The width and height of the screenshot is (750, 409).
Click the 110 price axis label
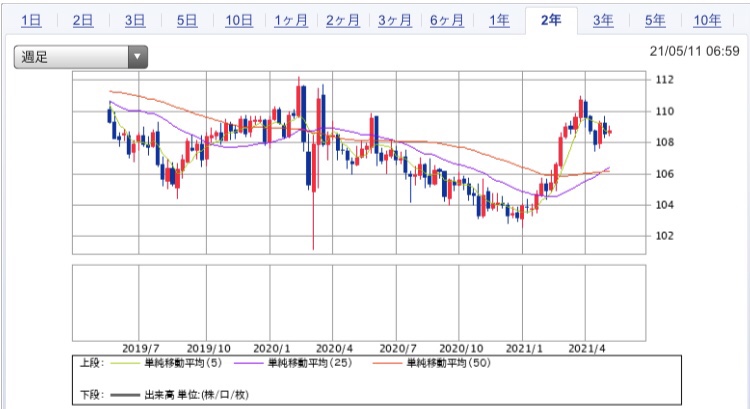[x=664, y=111]
